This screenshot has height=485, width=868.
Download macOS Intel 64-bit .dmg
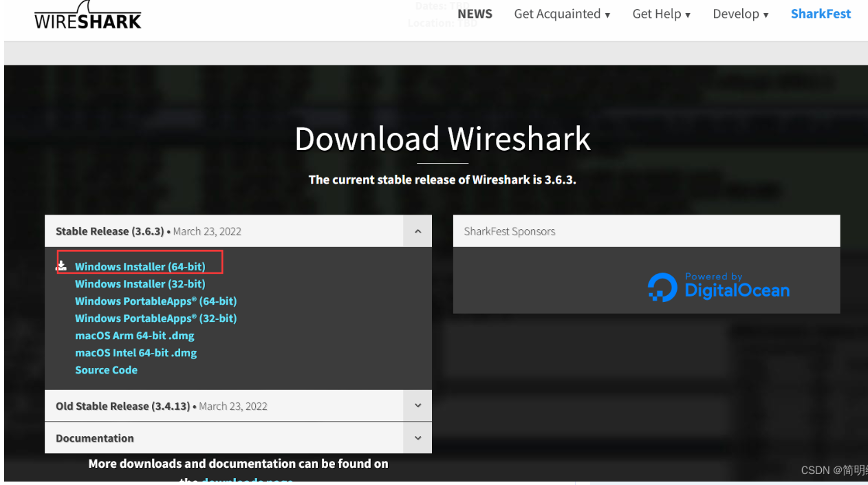click(x=136, y=353)
